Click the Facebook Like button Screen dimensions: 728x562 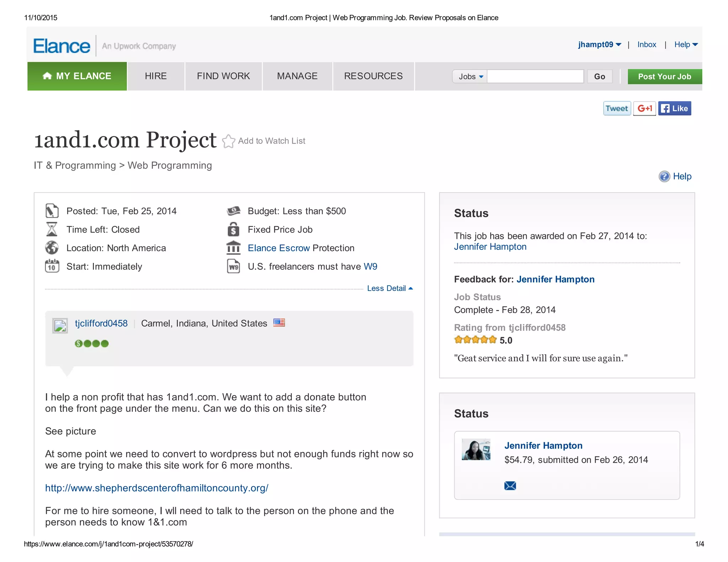[x=674, y=108]
